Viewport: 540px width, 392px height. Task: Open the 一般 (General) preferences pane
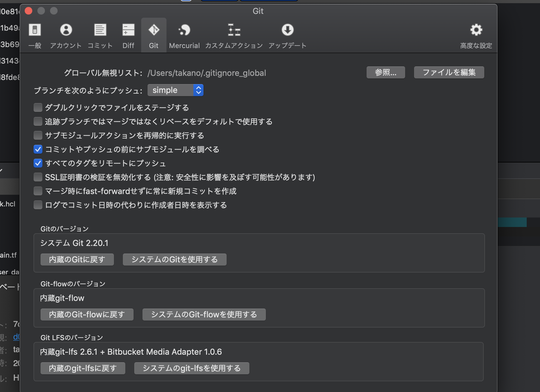(35, 35)
